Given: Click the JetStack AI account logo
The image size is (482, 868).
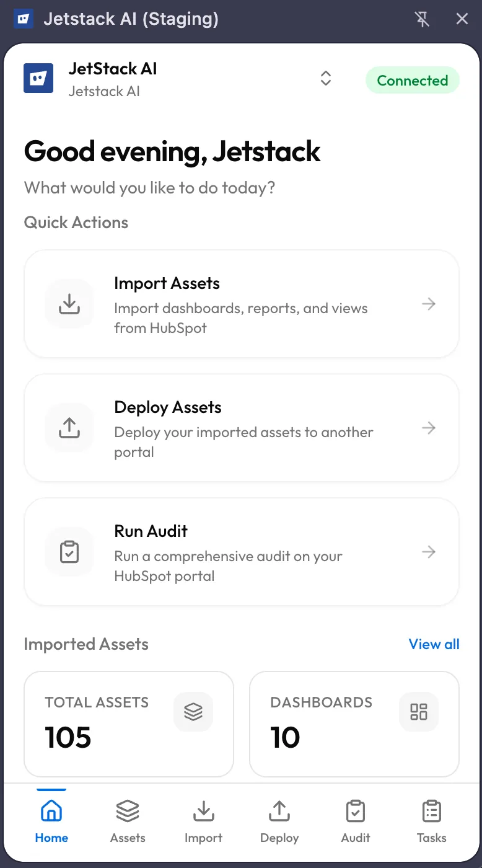Looking at the screenshot, I should pyautogui.click(x=38, y=78).
